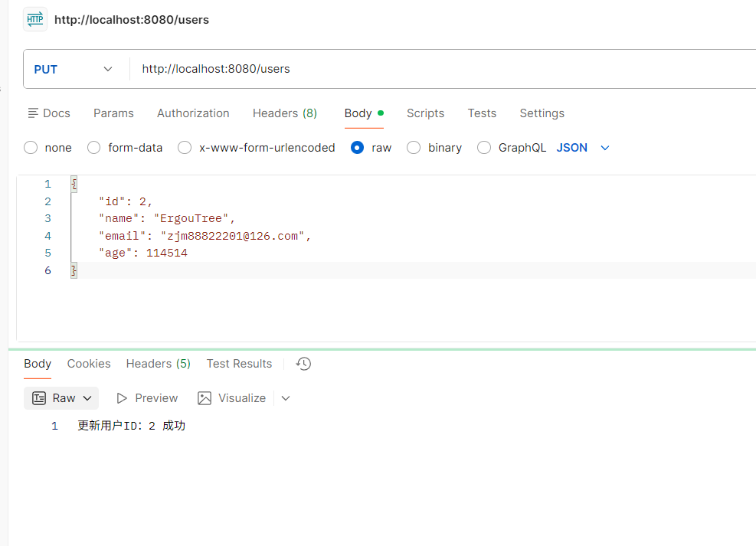Select the none body radio option
756x546 pixels.
31,148
